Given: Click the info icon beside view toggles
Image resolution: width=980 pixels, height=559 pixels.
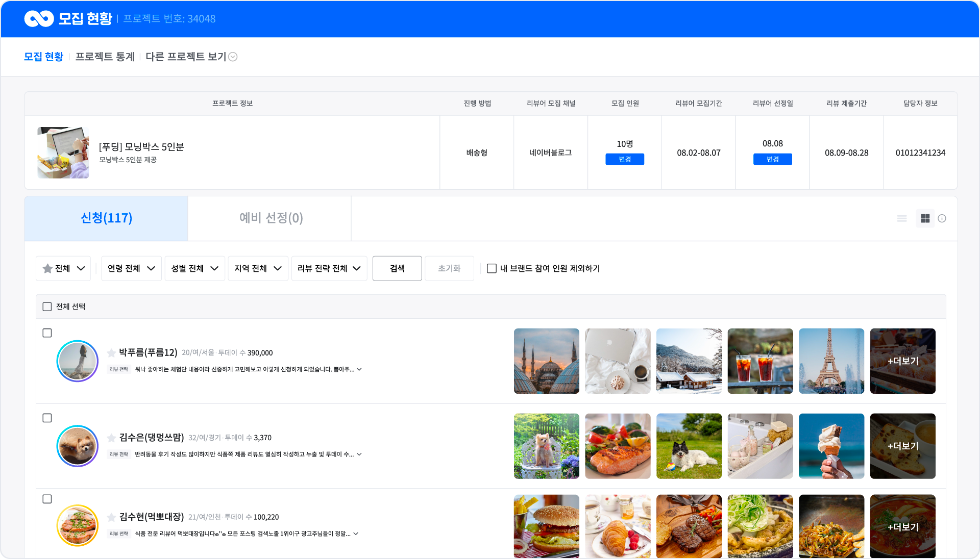Looking at the screenshot, I should click(x=942, y=218).
